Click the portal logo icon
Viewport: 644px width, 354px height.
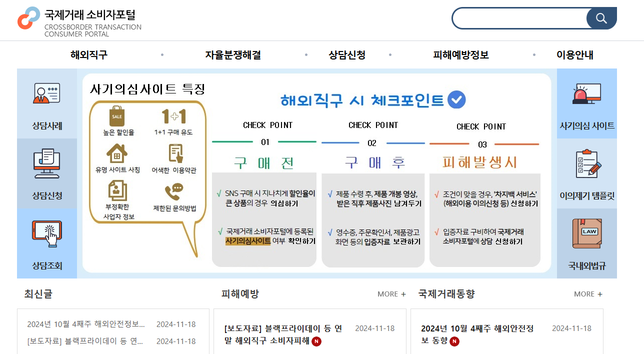click(x=28, y=18)
